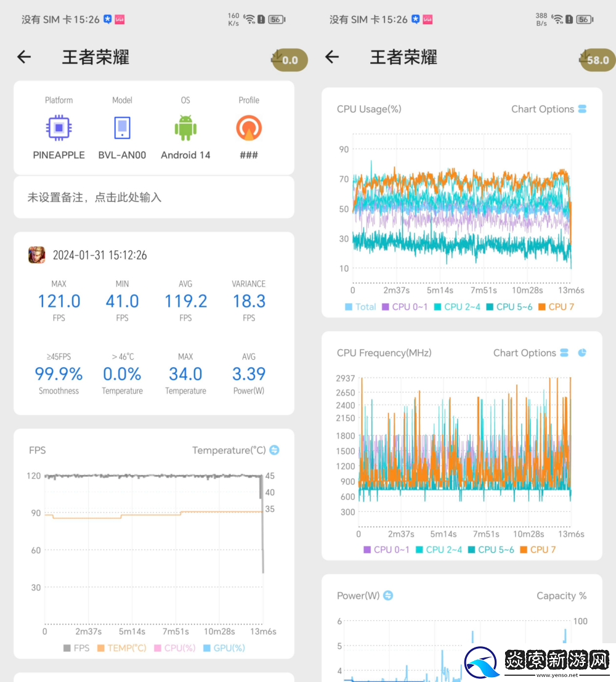Tap the PINEAPPLE platform chip icon
Image resolution: width=616 pixels, height=682 pixels.
[59, 128]
